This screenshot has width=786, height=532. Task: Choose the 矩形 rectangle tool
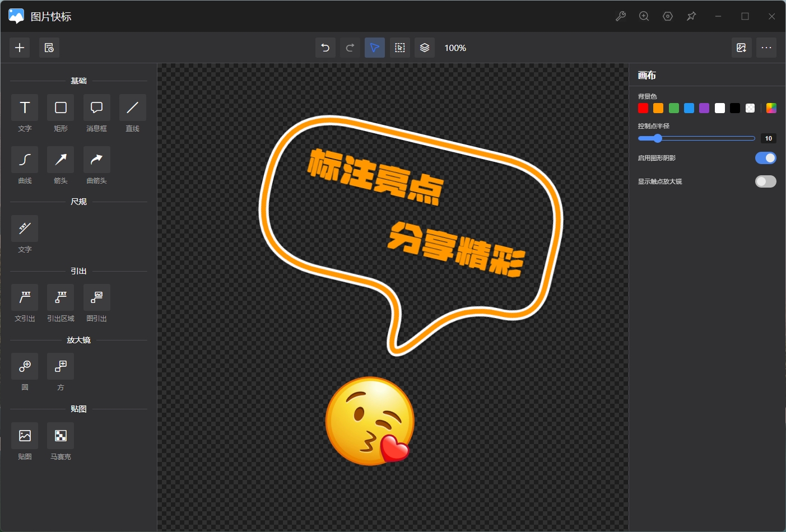click(61, 108)
